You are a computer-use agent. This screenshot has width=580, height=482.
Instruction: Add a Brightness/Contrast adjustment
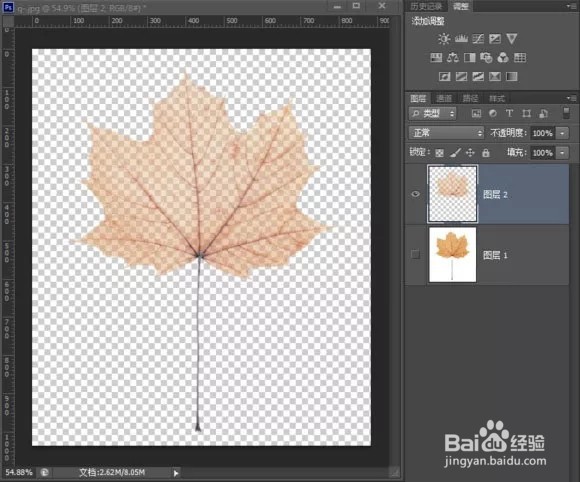point(444,38)
